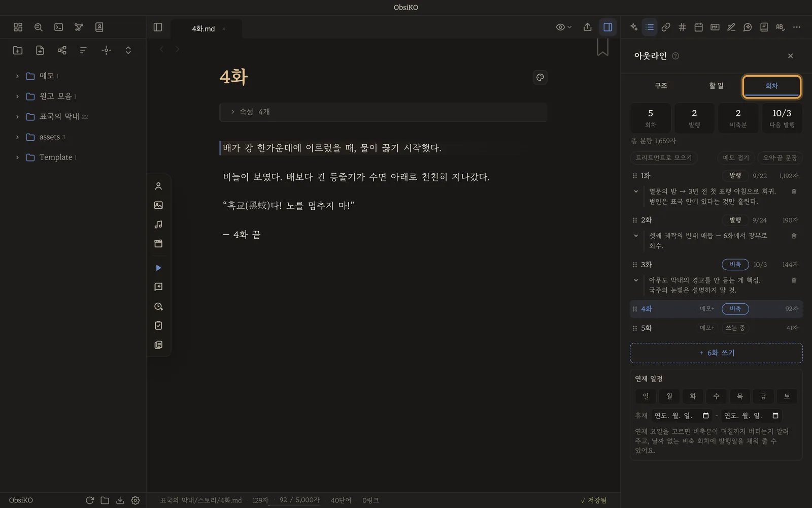Image resolution: width=812 pixels, height=508 pixels.
Task: Create a new note file
Action: 40,50
